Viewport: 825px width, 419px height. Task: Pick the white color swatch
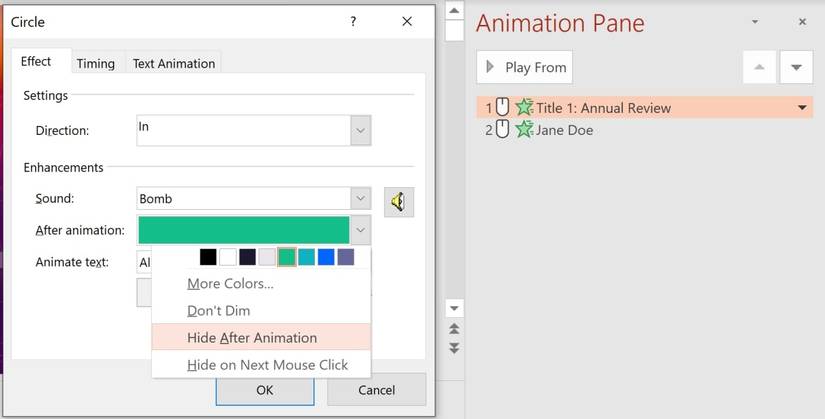pyautogui.click(x=228, y=257)
